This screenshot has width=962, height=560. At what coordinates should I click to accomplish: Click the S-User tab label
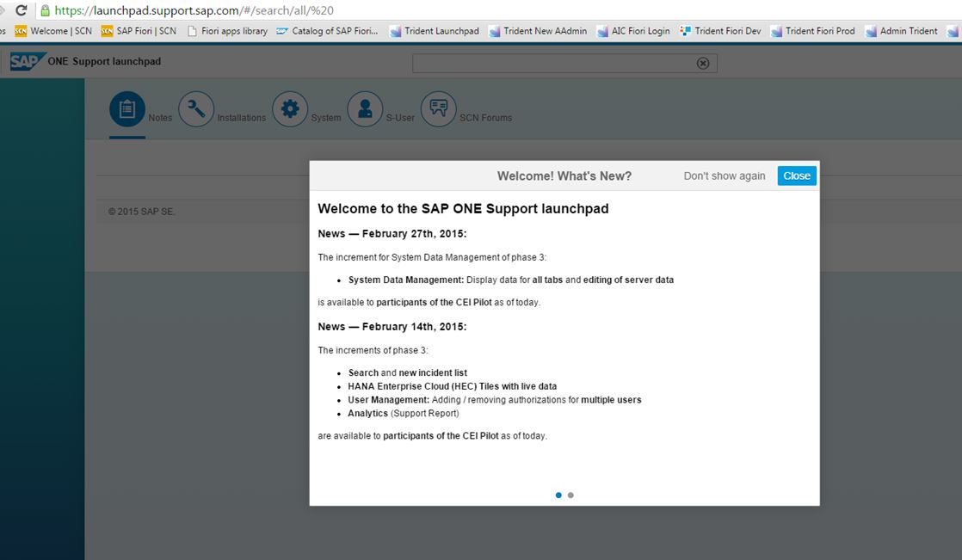tap(400, 118)
